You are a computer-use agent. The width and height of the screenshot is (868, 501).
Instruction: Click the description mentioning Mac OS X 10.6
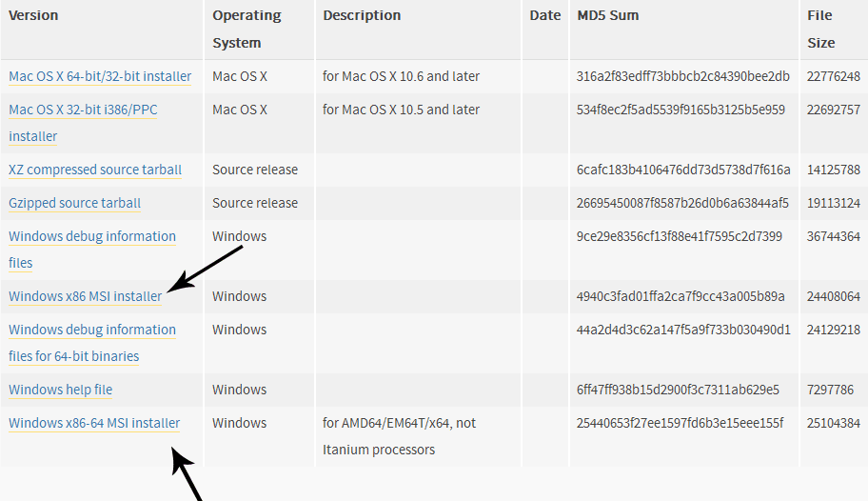coord(401,76)
